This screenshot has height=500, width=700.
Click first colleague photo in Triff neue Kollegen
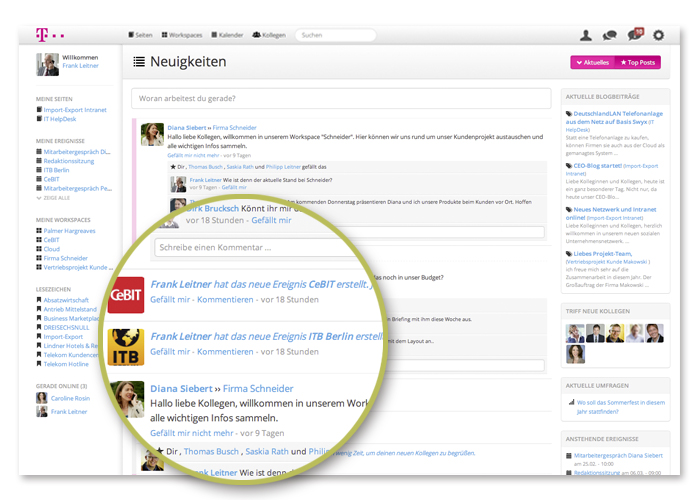pyautogui.click(x=575, y=333)
